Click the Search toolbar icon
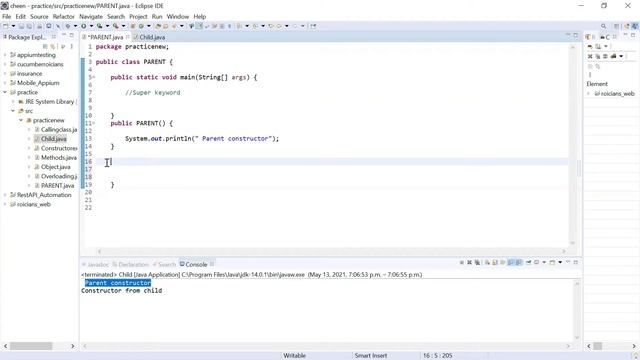Viewport: 640px width, 360px height. (174, 26)
